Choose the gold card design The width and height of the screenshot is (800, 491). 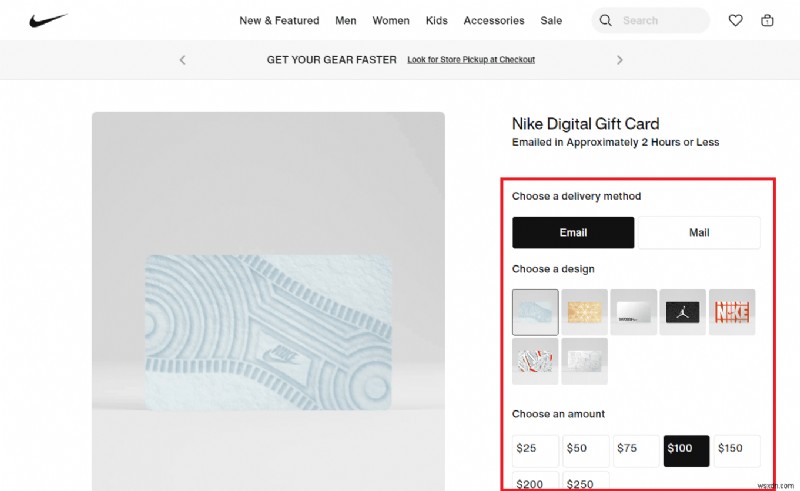point(584,312)
